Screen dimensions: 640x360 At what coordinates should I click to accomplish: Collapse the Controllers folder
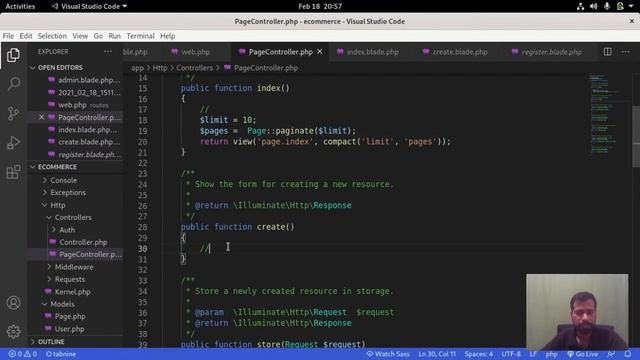coord(73,217)
